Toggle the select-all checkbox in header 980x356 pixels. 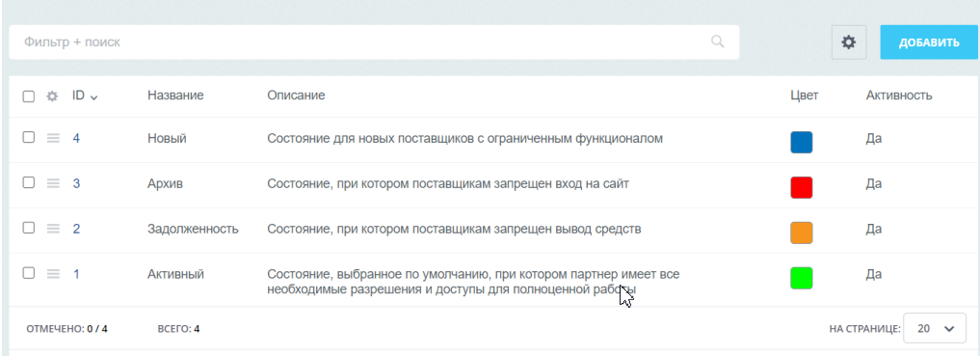(x=29, y=96)
